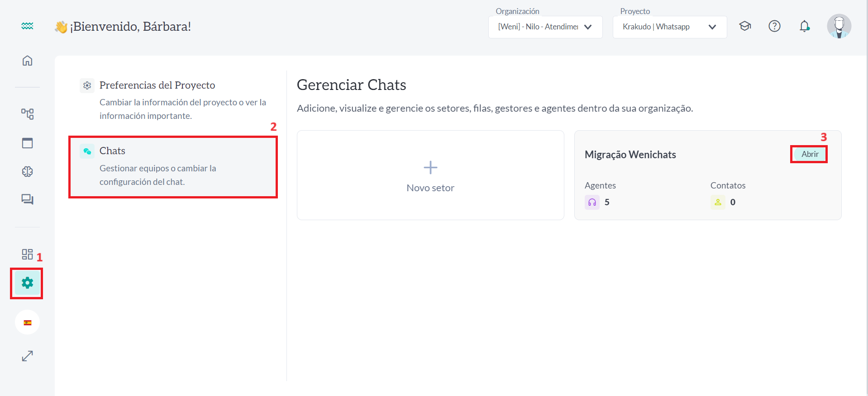Viewport: 868px width, 396px height.
Task: Click the ¡Bienvenido, Bárbara! greeting
Action: (130, 27)
